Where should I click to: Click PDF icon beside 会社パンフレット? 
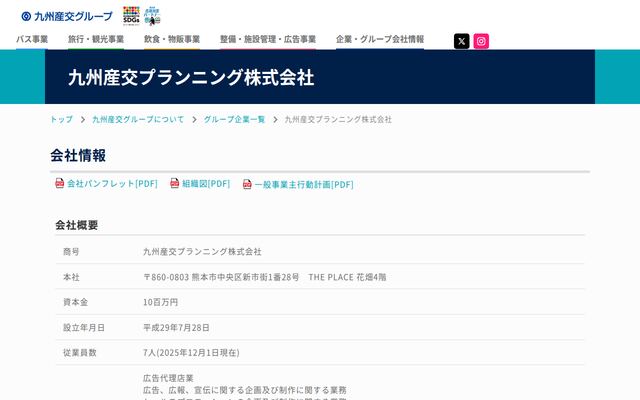click(60, 183)
